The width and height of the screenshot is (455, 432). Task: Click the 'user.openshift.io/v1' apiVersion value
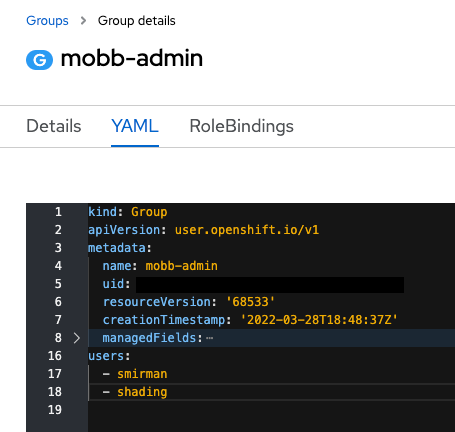click(247, 230)
